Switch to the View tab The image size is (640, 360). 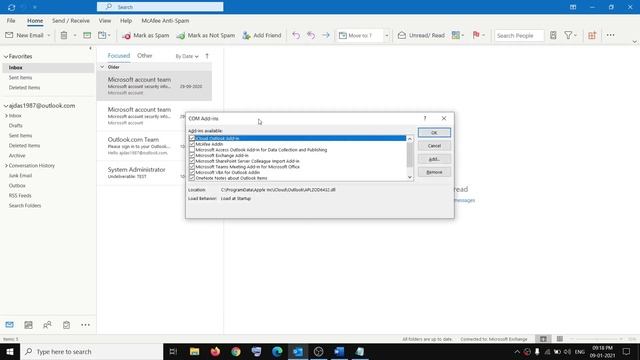click(104, 20)
